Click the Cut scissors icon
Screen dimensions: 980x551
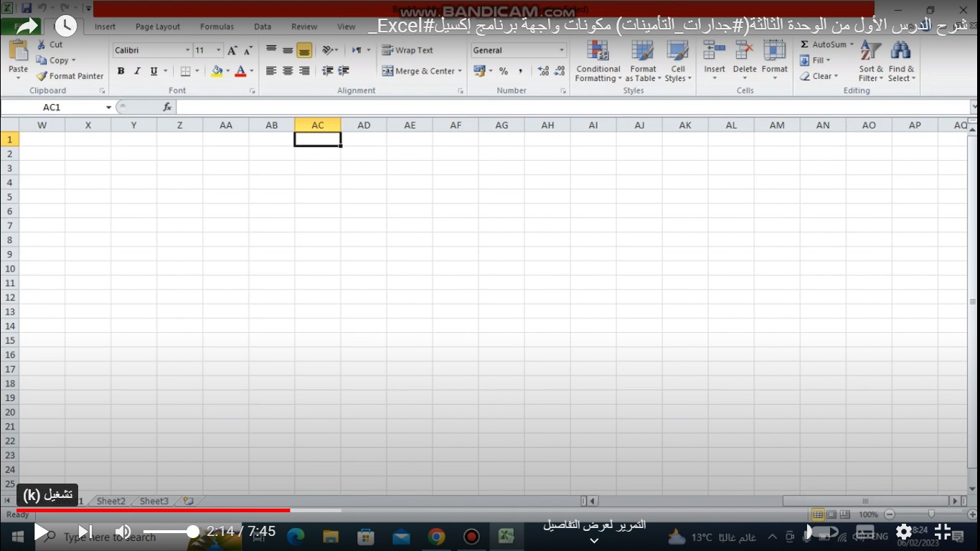[x=42, y=44]
